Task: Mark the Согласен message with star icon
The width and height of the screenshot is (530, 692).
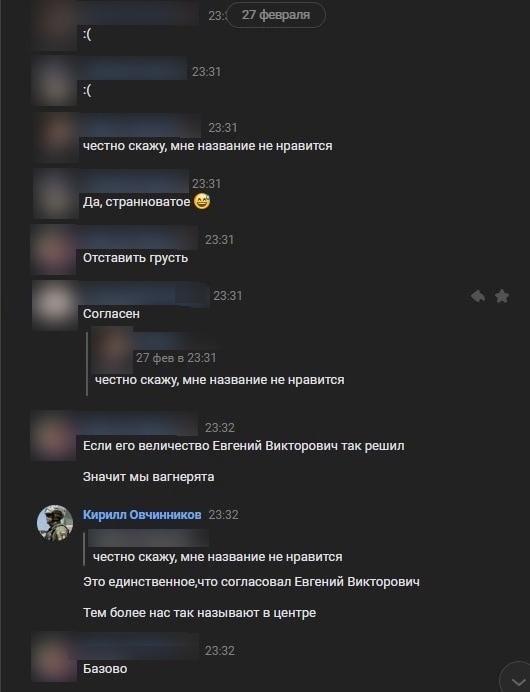Action: pos(502,296)
